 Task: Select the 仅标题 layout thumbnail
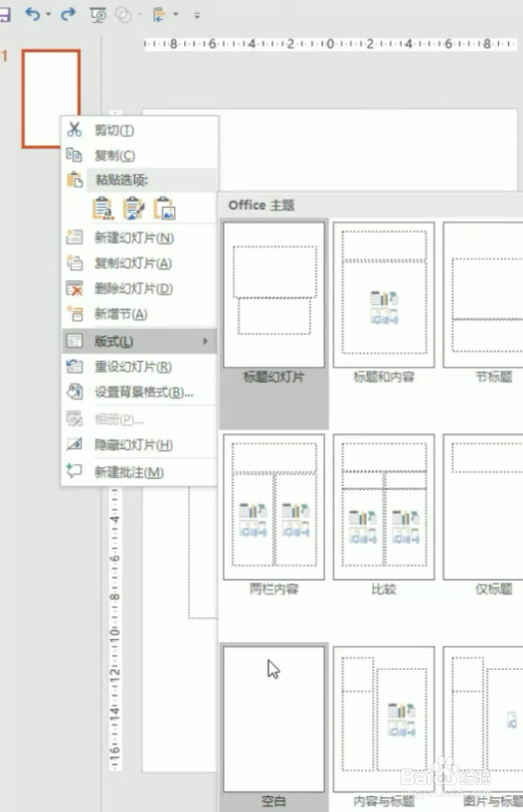483,507
